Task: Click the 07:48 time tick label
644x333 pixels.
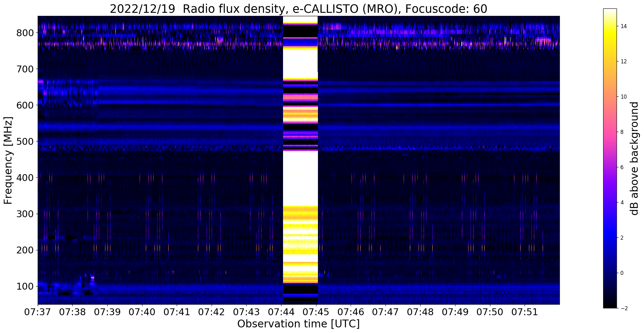Action: 421,312
